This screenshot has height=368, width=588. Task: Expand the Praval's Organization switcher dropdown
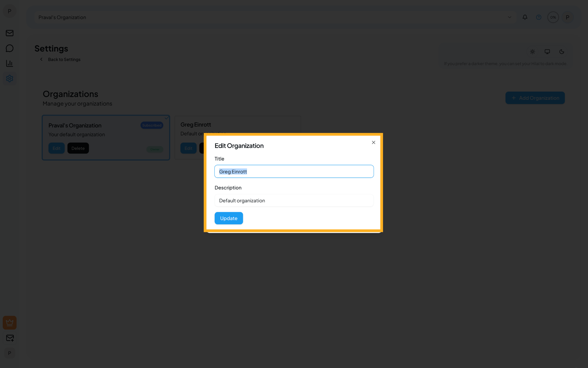[x=509, y=17]
